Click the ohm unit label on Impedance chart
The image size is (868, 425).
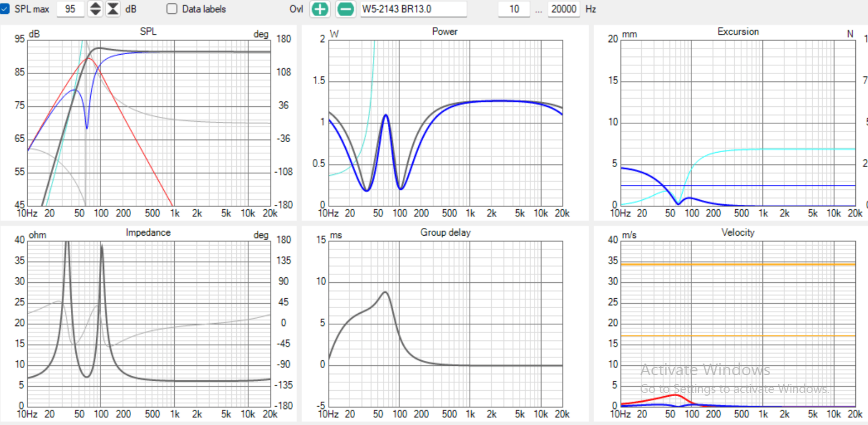point(38,235)
